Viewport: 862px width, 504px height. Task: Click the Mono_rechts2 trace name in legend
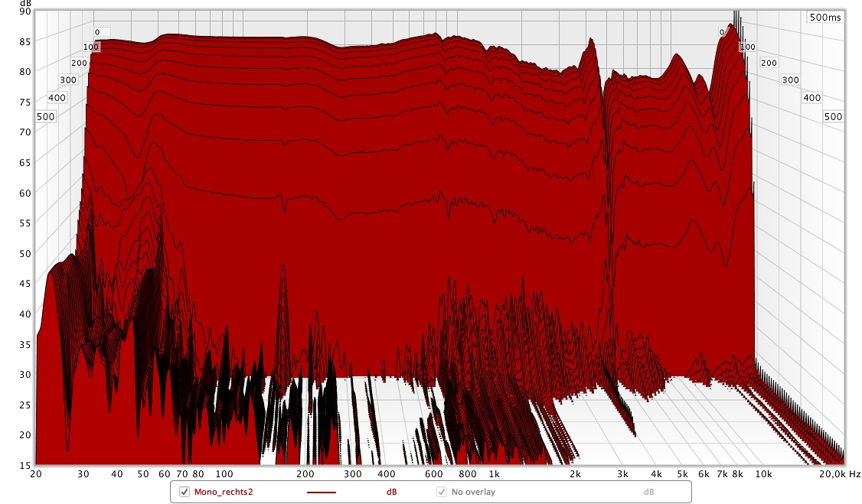click(x=224, y=492)
